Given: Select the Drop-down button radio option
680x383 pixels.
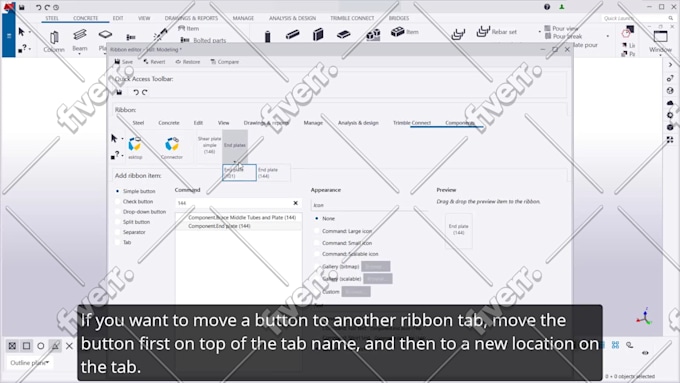Looking at the screenshot, I should tap(118, 212).
